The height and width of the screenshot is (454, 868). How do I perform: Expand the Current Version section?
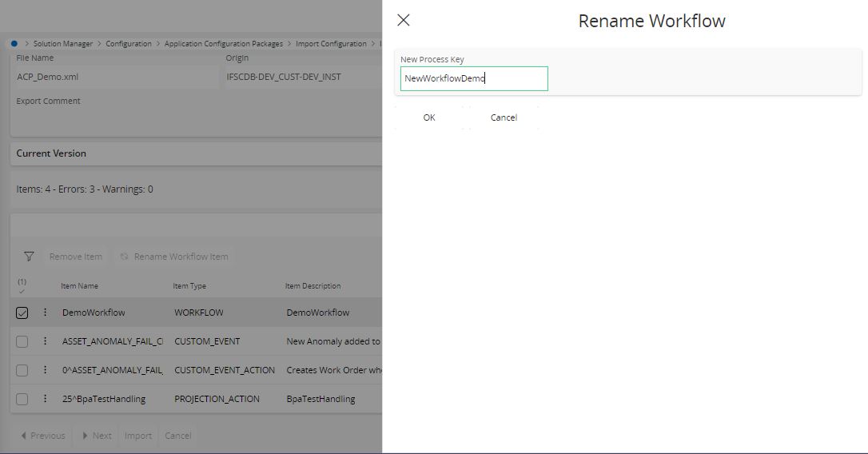51,153
